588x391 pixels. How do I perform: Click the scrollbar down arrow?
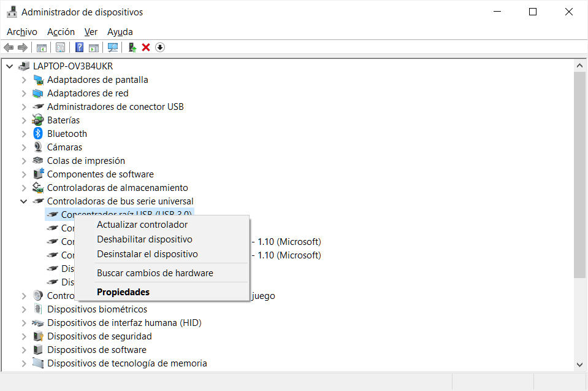580,365
